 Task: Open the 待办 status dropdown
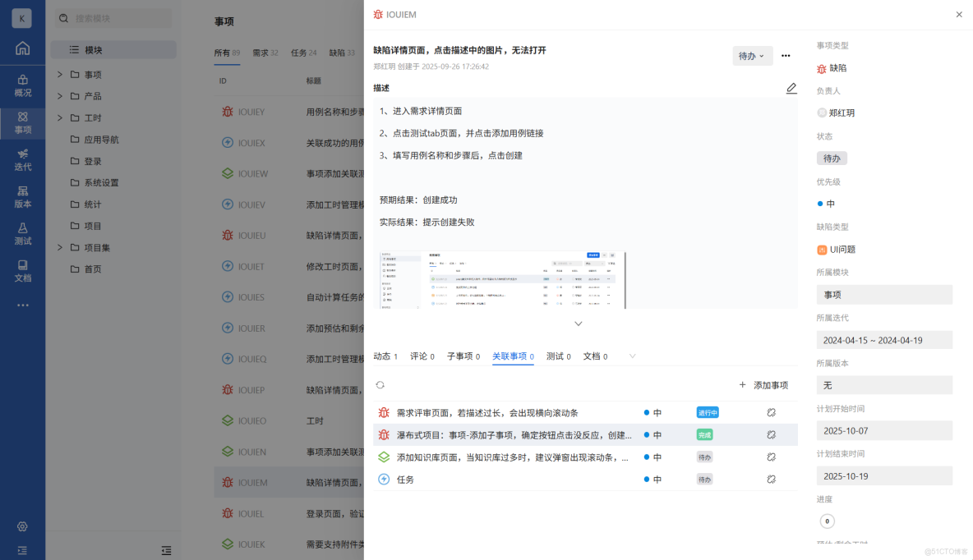(752, 55)
